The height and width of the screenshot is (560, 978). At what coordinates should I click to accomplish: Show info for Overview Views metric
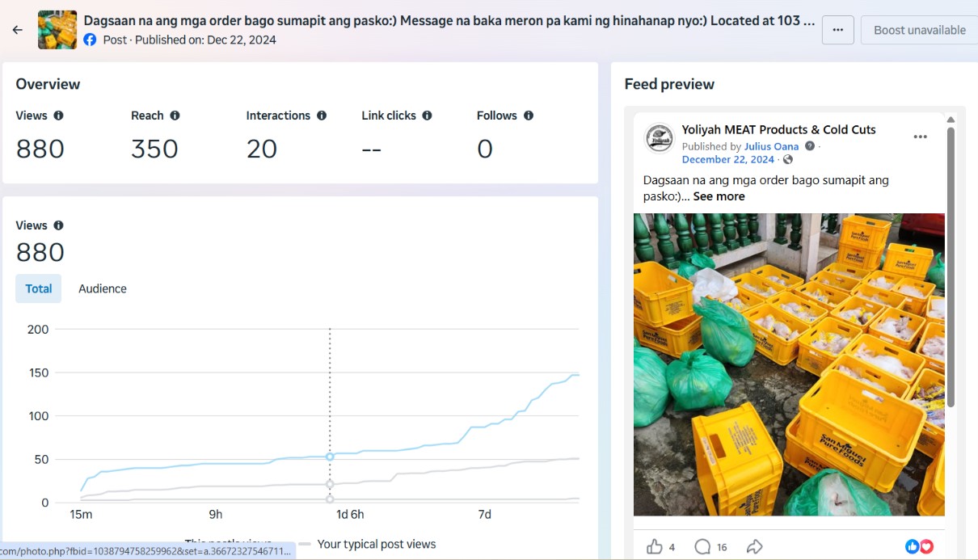tap(58, 116)
